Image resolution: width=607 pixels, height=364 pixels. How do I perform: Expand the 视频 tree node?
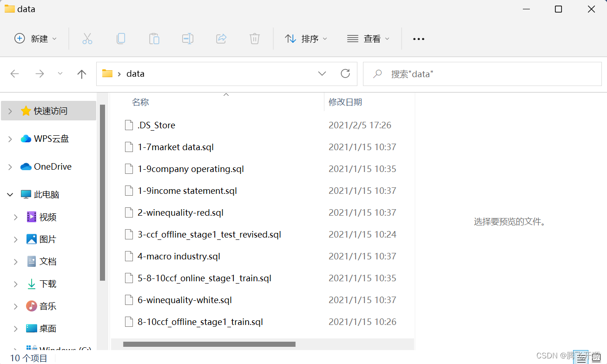16,217
